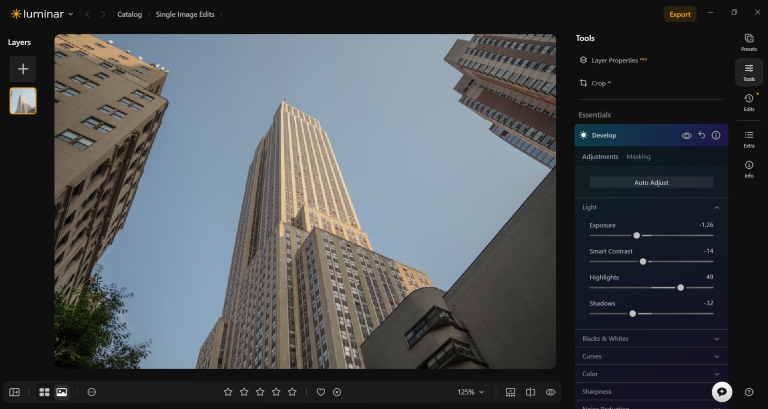Image resolution: width=768 pixels, height=409 pixels.
Task: Rate image with first star
Action: pyautogui.click(x=228, y=392)
